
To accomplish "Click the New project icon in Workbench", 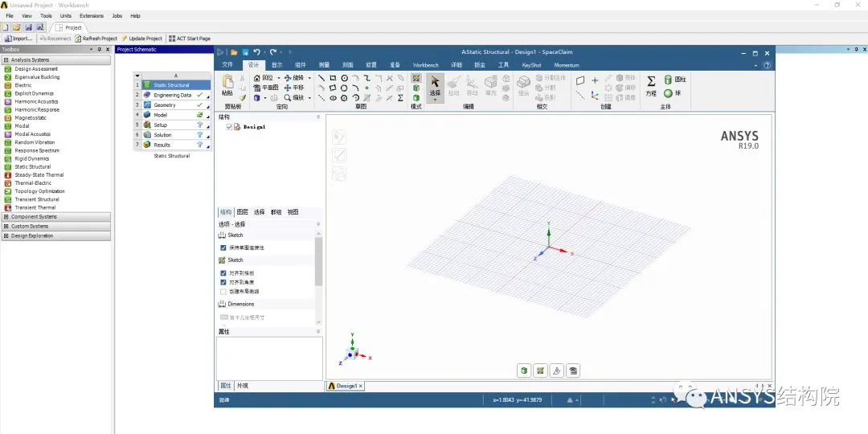I will [6, 27].
